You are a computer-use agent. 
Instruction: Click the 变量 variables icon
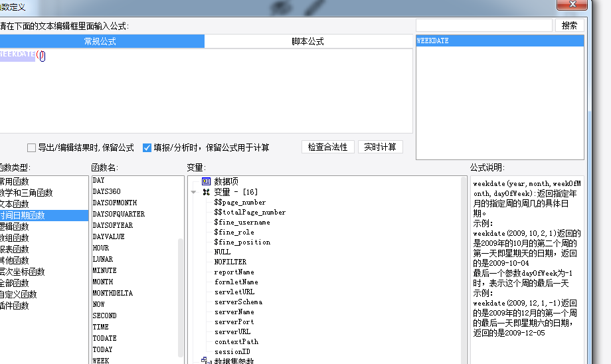206,192
